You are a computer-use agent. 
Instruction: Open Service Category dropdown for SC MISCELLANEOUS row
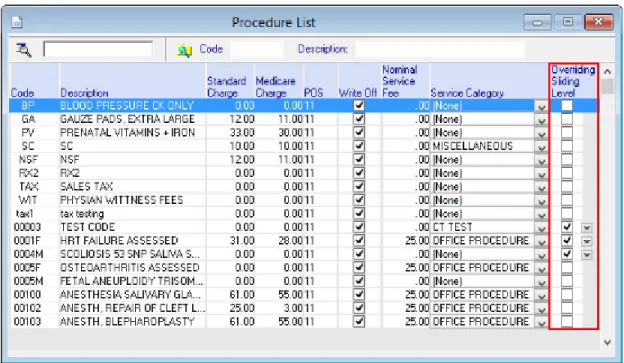point(541,147)
